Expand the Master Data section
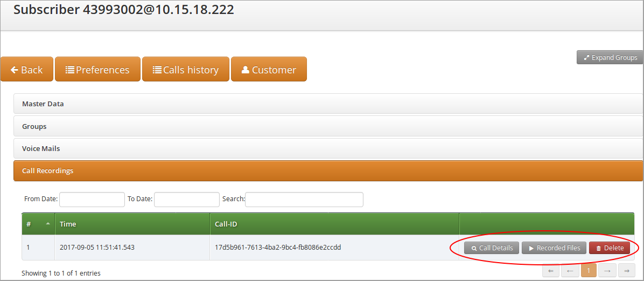 pyautogui.click(x=43, y=104)
